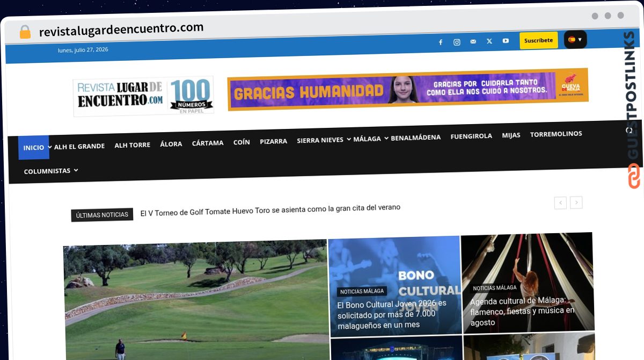Open Mijas section
644x360 pixels.
coord(511,135)
